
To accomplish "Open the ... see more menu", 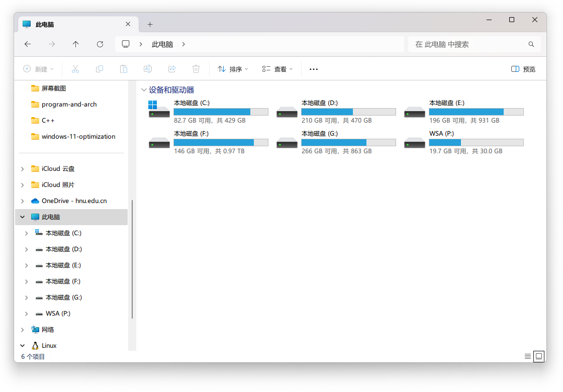I will click(313, 69).
